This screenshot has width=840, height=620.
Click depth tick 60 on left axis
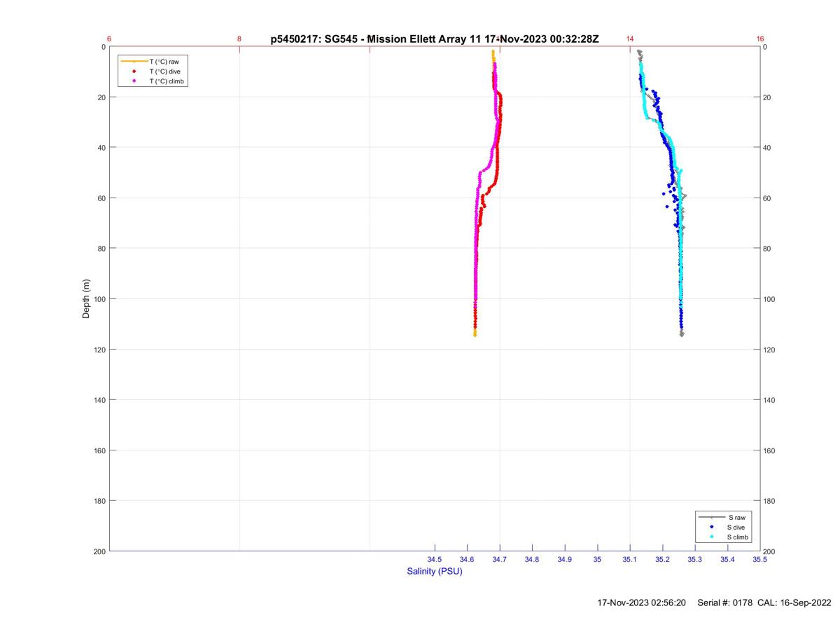tap(101, 198)
